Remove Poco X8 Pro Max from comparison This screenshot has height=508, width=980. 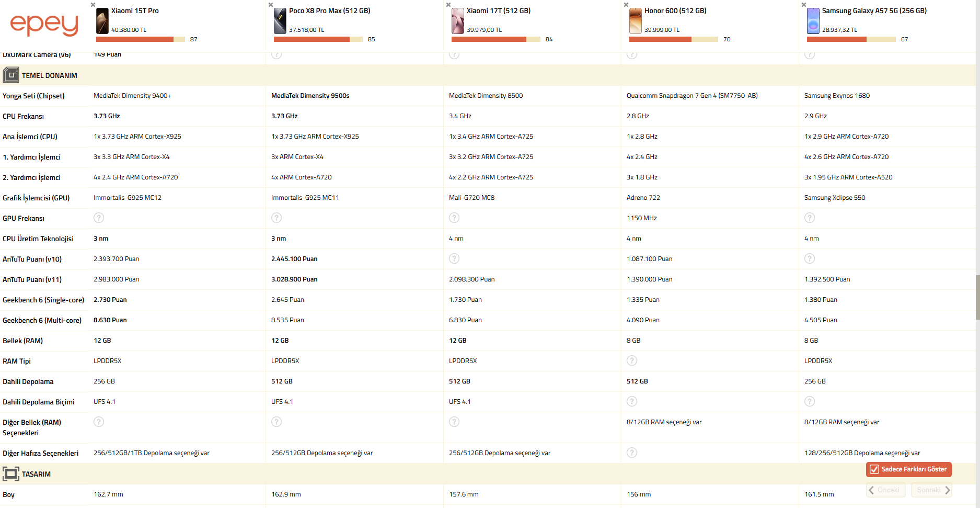[271, 5]
